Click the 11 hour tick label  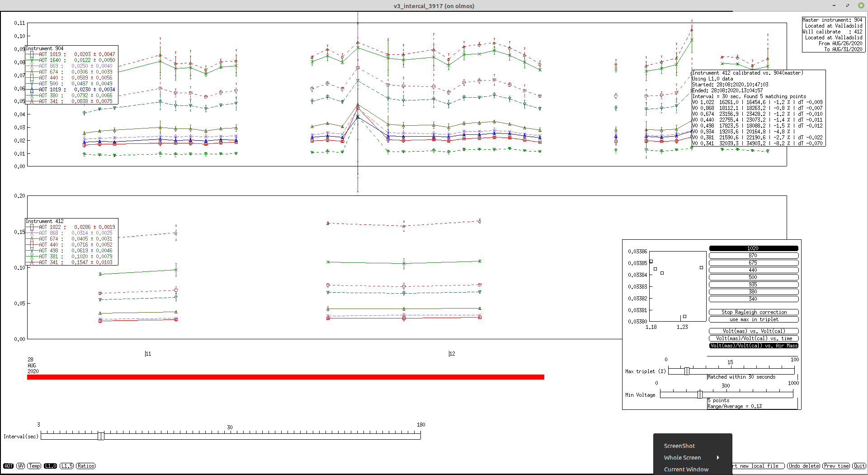[x=148, y=354]
